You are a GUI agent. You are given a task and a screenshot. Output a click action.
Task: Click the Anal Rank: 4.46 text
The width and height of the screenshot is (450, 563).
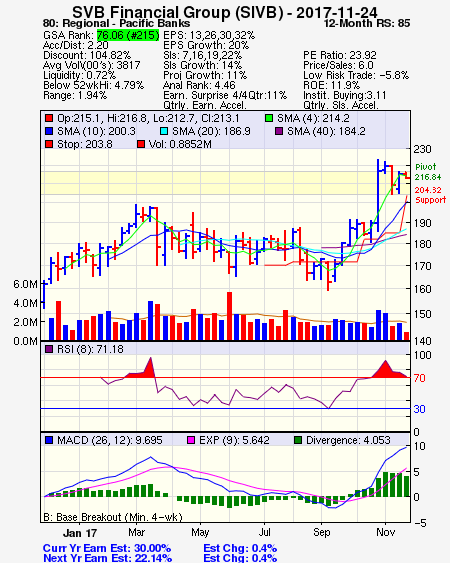(199, 85)
